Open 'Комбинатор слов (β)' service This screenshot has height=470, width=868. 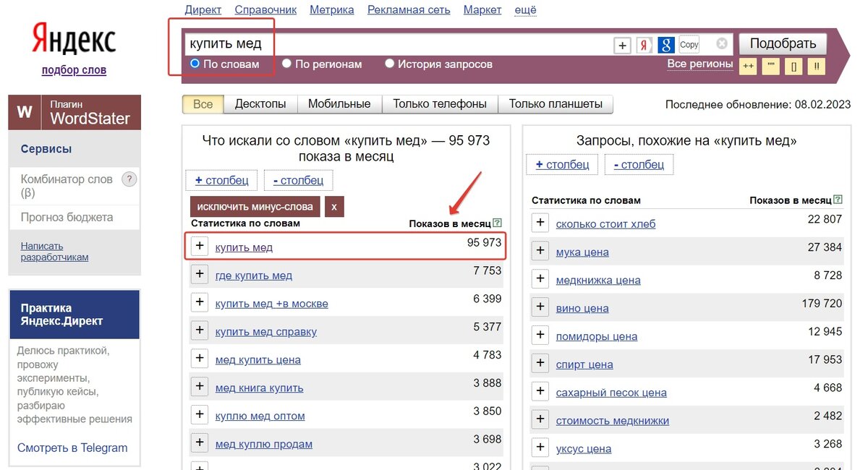point(67,186)
